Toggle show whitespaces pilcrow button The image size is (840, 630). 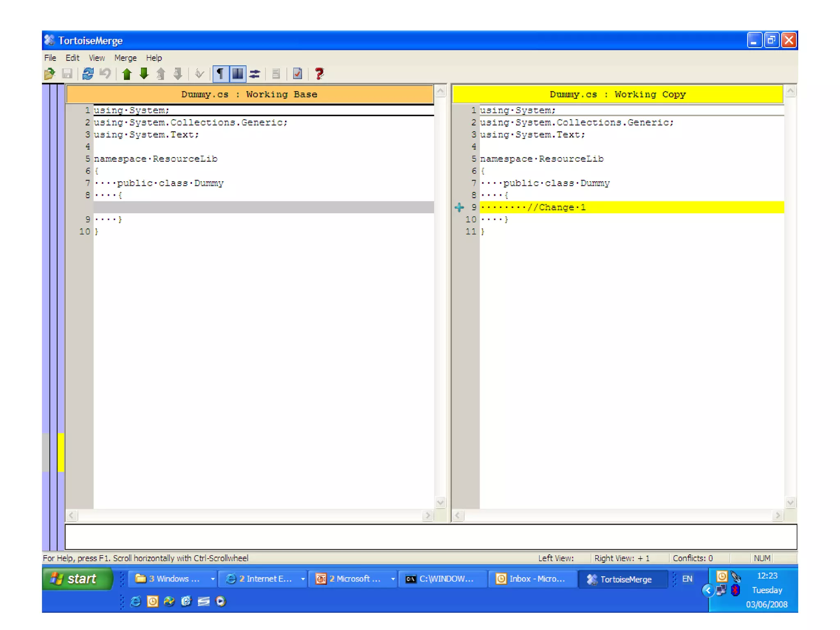[220, 74]
